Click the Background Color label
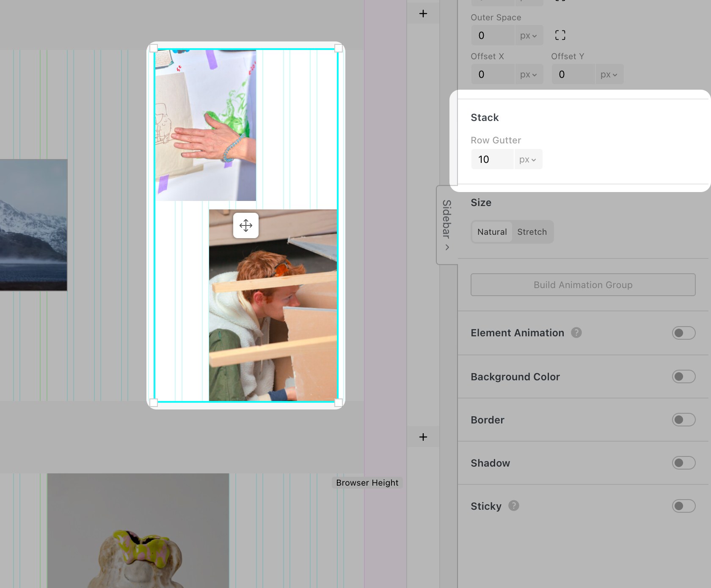The image size is (711, 588). 515,377
